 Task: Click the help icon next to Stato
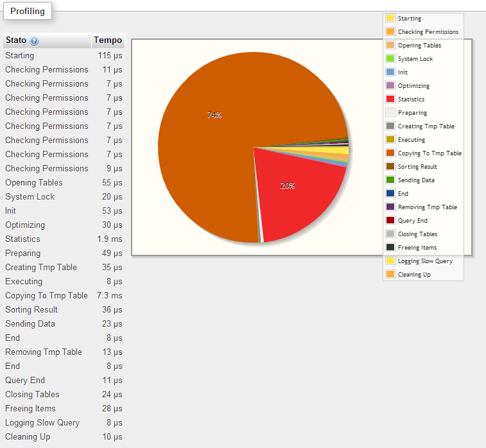click(x=34, y=41)
